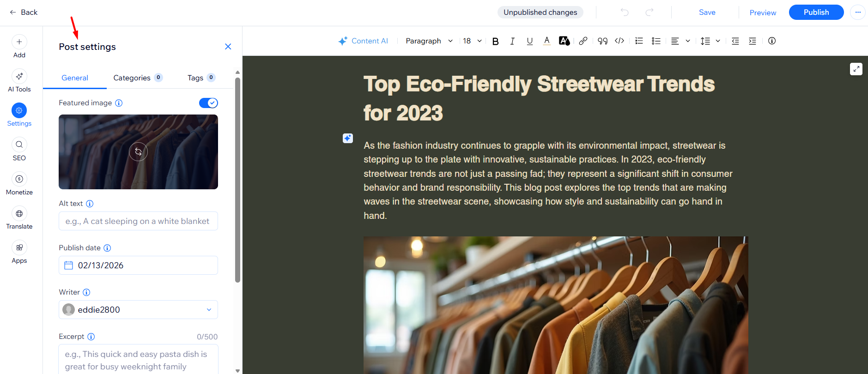The height and width of the screenshot is (374, 868).
Task: Save the blog post
Action: pos(707,12)
